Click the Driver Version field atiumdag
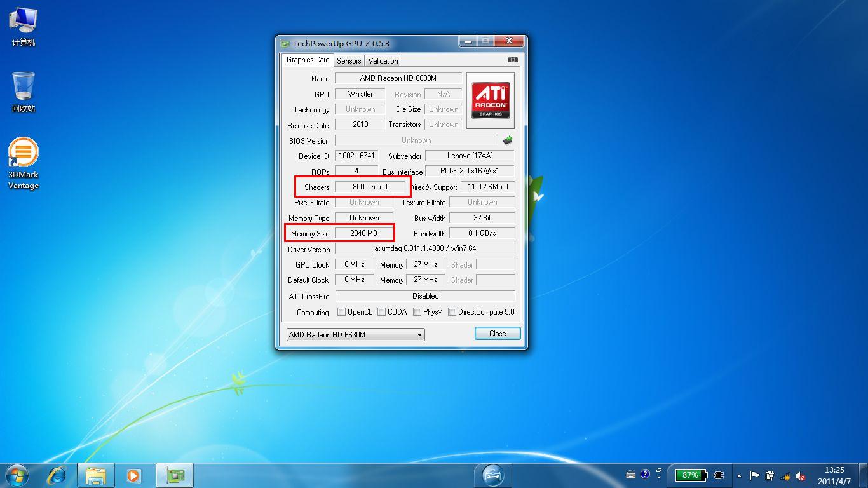This screenshot has width=868, height=488. (424, 248)
